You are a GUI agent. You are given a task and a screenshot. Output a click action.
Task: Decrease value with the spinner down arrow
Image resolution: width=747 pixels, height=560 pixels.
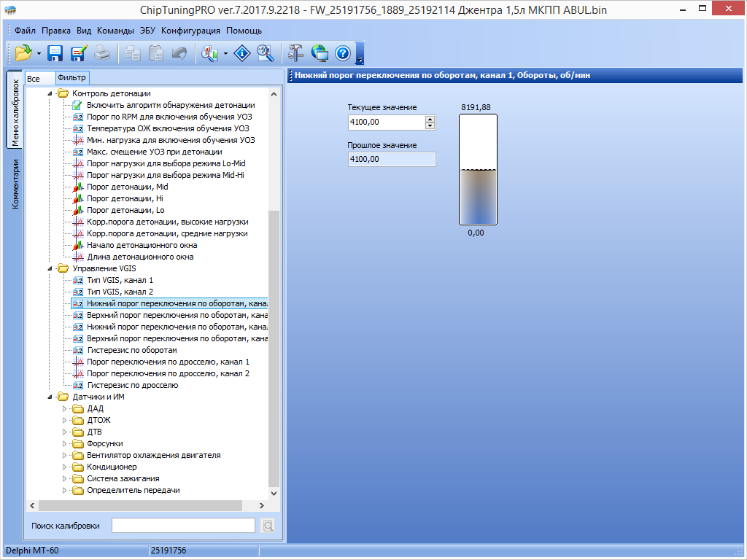[x=430, y=125]
